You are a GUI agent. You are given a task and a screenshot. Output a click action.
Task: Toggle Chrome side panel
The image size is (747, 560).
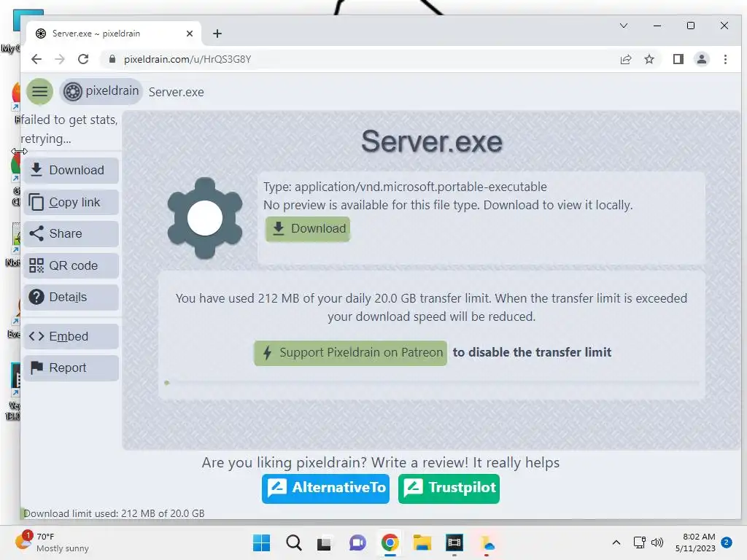click(678, 59)
